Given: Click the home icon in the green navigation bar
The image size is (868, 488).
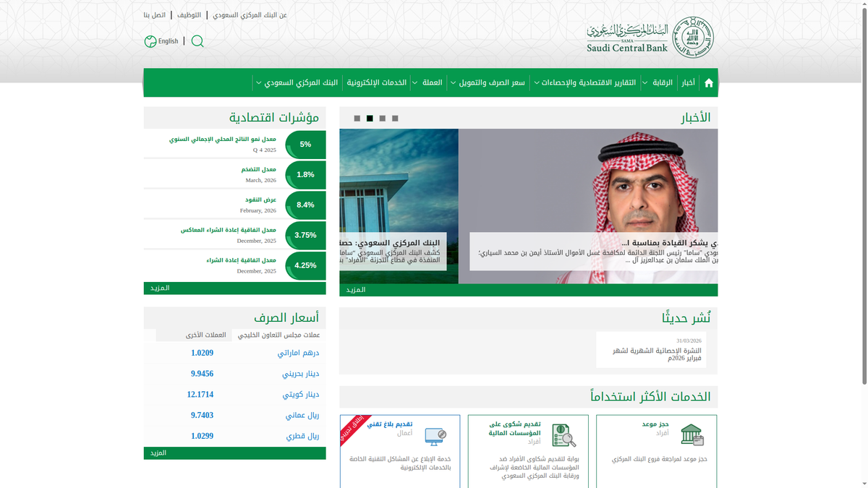Looking at the screenshot, I should pyautogui.click(x=709, y=82).
